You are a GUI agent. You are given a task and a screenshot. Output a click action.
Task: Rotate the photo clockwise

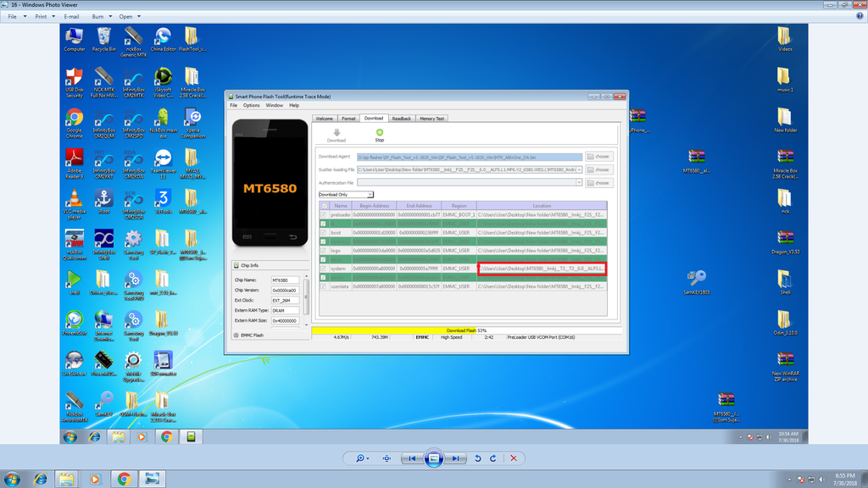(x=492, y=458)
